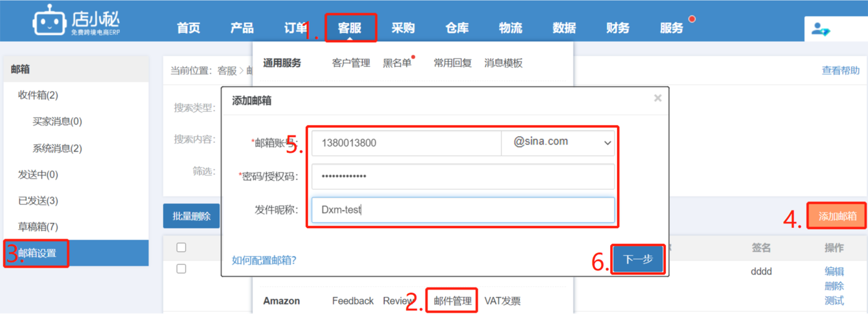The width and height of the screenshot is (868, 317).
Task: Click the 操作 column header
Action: pyautogui.click(x=834, y=248)
